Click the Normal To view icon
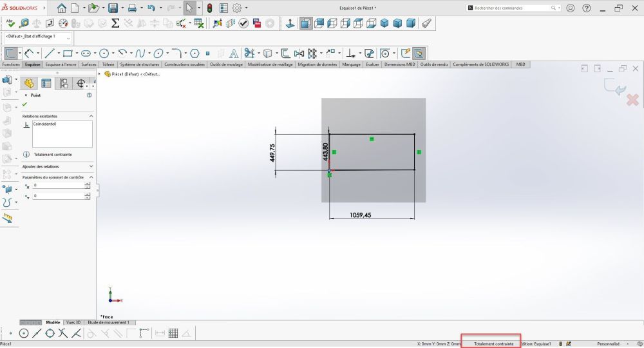The image size is (644, 348). (290, 23)
